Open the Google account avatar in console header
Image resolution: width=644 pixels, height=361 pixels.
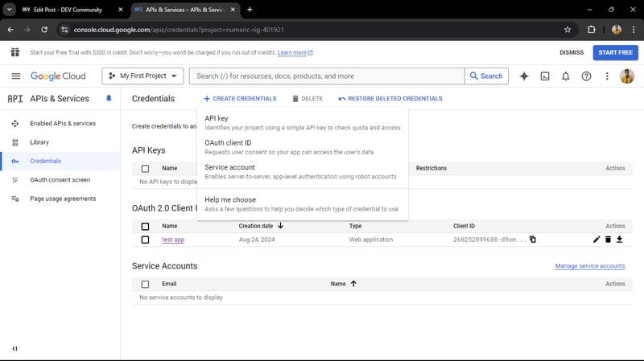point(627,76)
